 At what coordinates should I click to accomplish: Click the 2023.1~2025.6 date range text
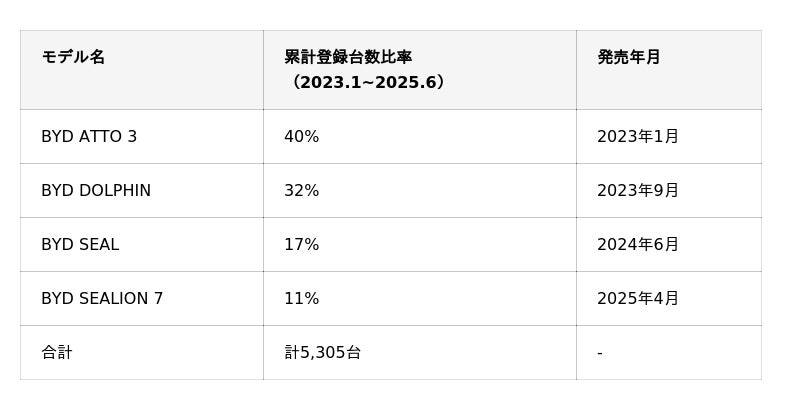click(x=368, y=82)
